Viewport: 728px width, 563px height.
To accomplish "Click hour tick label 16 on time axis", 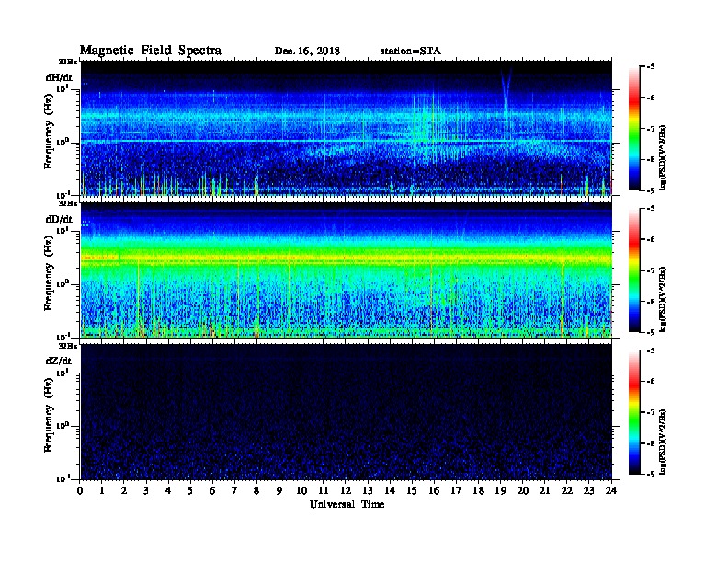I will (434, 490).
